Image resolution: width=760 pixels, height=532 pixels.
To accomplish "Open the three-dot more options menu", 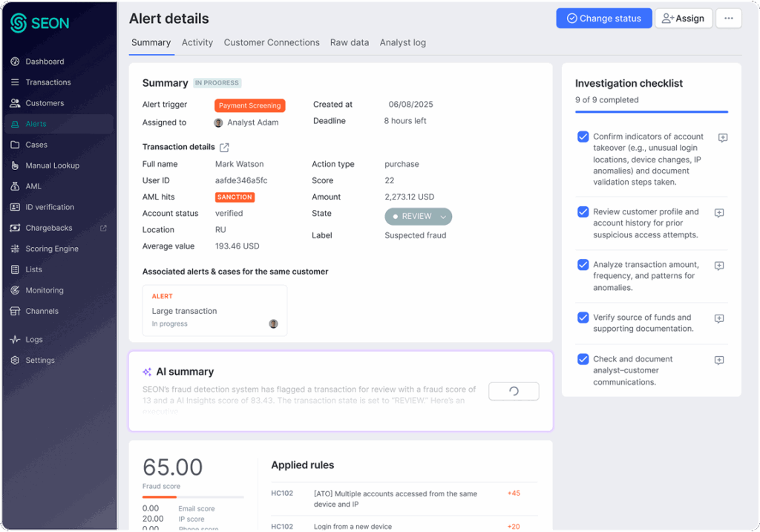I will point(728,19).
